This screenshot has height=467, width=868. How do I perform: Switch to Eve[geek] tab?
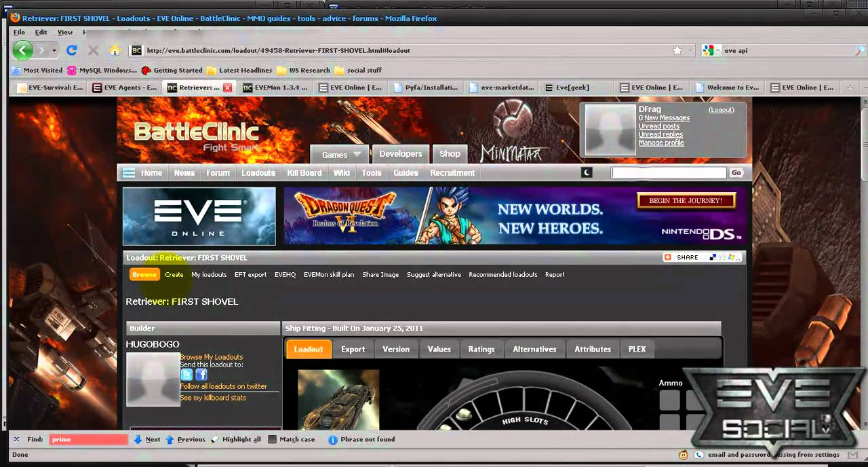coord(578,88)
